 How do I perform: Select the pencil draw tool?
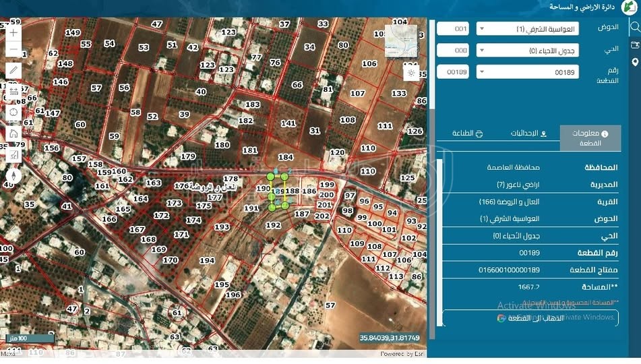click(13, 70)
